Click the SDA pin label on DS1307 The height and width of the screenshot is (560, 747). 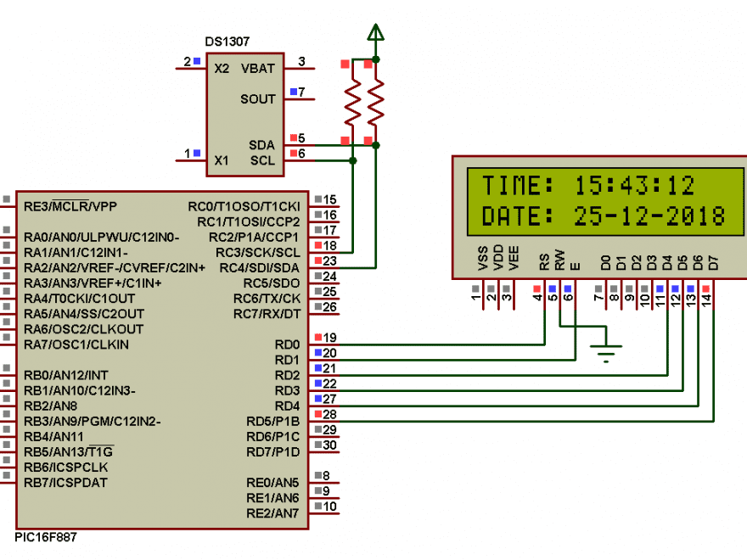pyautogui.click(x=261, y=145)
